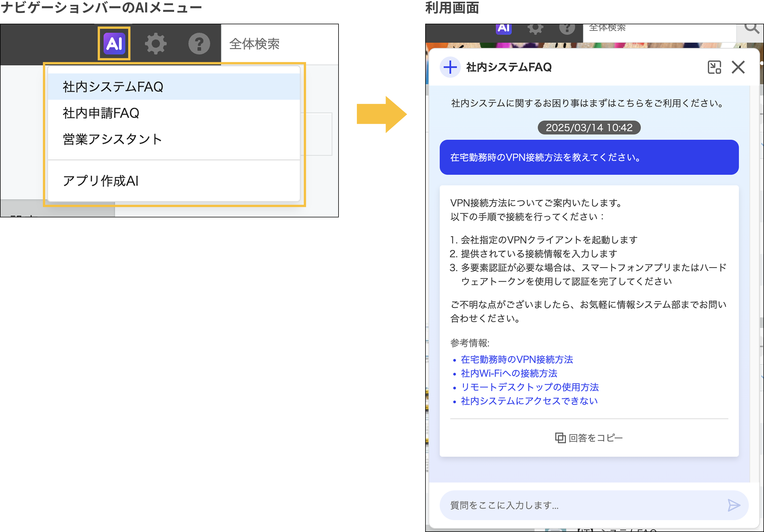764x532 pixels.
Task: Open link 社内システムにアクセスできない
Action: (529, 401)
